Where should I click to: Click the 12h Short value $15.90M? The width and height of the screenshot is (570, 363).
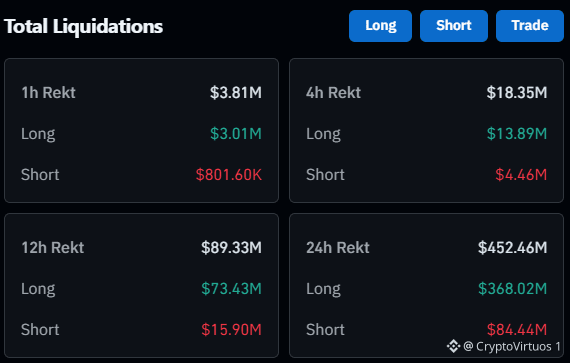(231, 330)
